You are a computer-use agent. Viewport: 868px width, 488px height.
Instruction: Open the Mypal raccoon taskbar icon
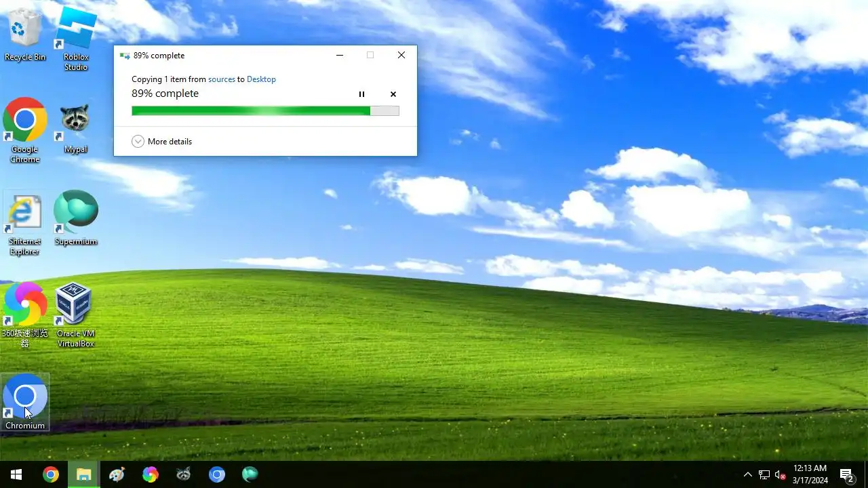183,474
